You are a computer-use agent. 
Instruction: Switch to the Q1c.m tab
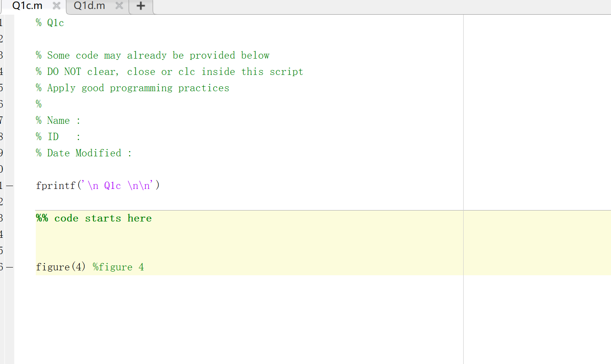point(27,6)
